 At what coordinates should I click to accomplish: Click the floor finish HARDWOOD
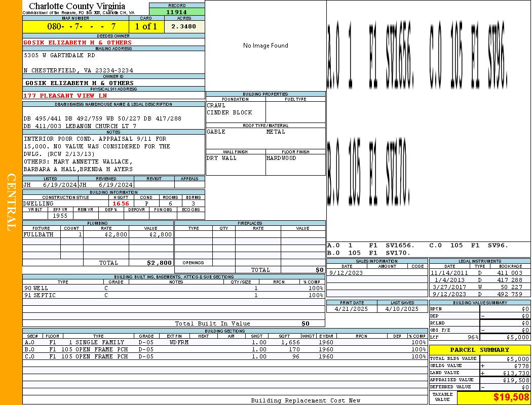pyautogui.click(x=281, y=158)
